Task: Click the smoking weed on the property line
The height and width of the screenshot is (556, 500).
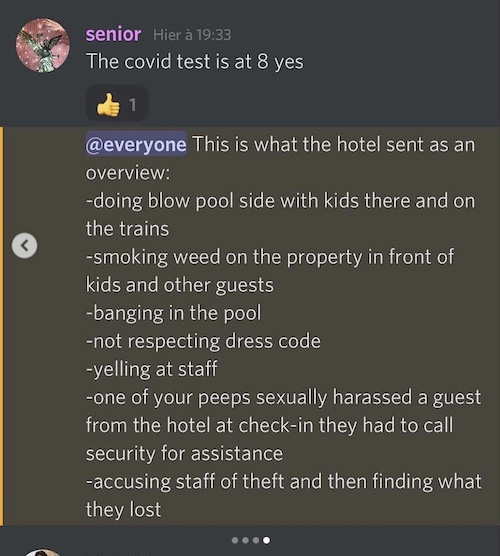Action: [x=270, y=271]
